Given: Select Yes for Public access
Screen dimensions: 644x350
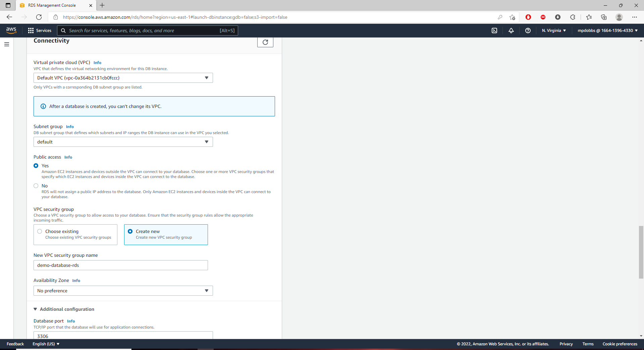Looking at the screenshot, I should pyautogui.click(x=36, y=166).
